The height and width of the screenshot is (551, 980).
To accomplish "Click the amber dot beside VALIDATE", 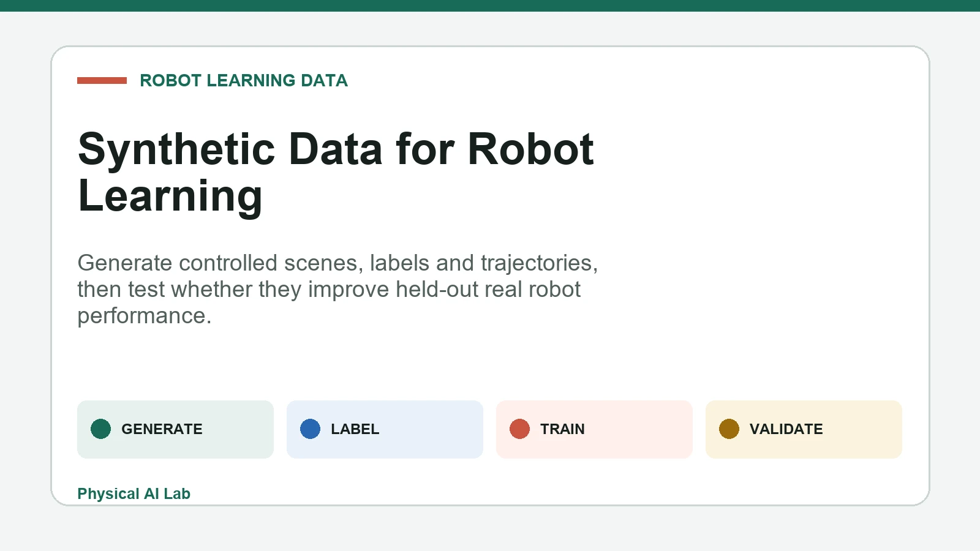I will 729,429.
